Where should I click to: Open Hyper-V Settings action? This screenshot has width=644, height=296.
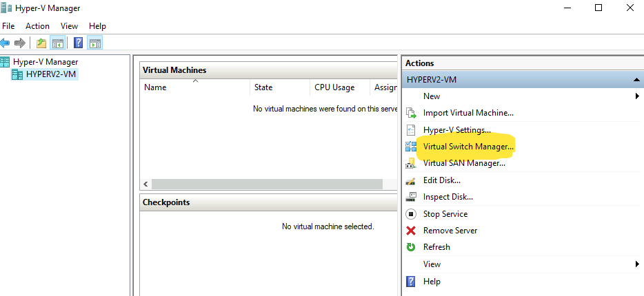pyautogui.click(x=457, y=130)
